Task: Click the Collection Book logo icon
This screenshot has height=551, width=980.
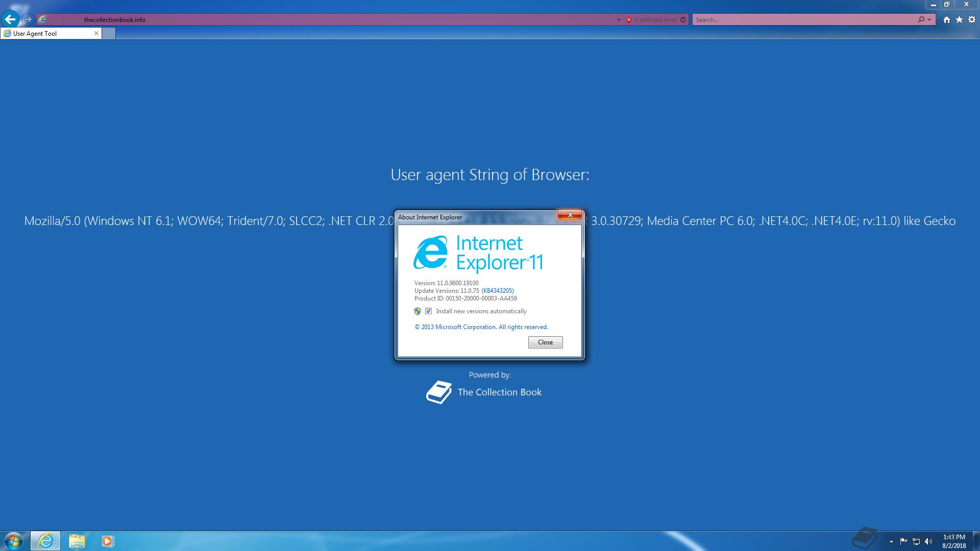Action: [439, 392]
